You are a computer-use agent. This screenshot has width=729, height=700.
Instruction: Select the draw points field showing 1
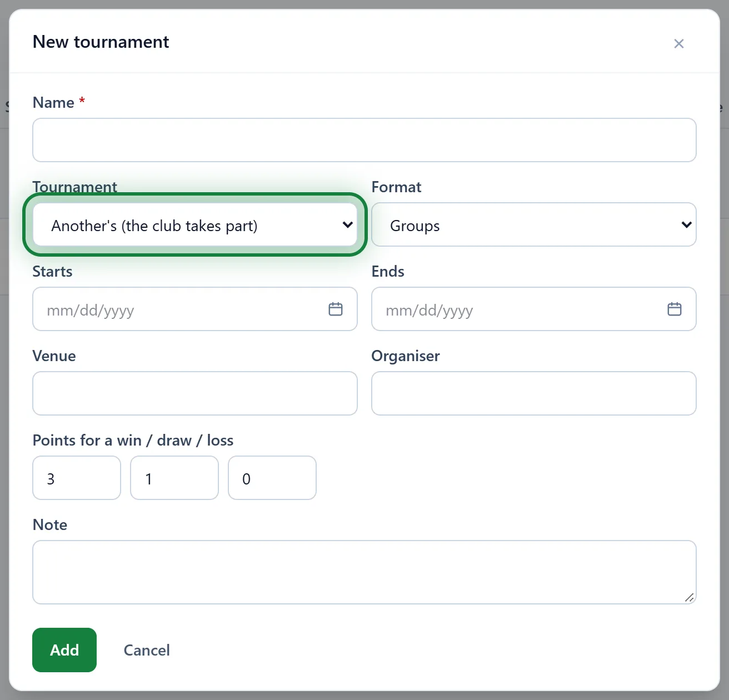pyautogui.click(x=174, y=478)
